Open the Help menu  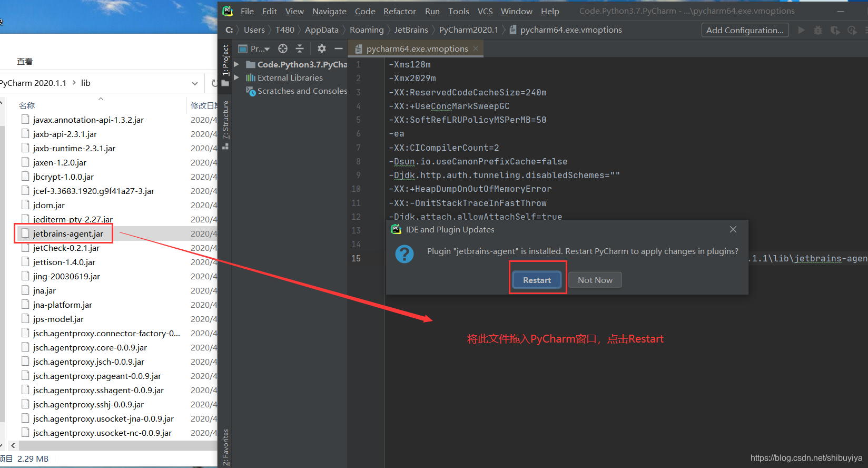tap(550, 11)
